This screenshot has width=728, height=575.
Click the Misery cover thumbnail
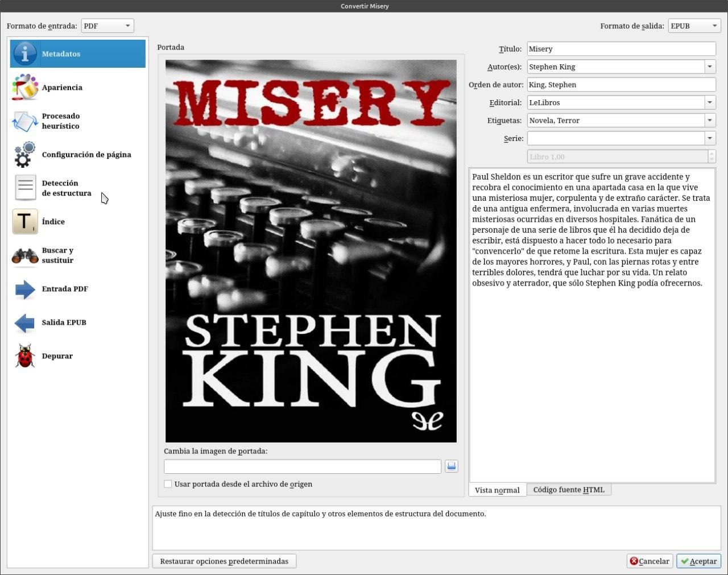pyautogui.click(x=311, y=251)
